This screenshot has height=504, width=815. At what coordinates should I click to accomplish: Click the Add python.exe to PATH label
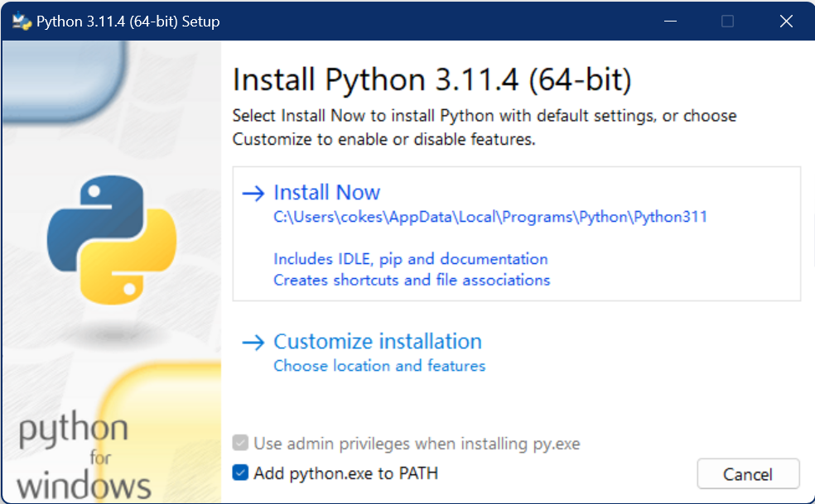pos(345,473)
